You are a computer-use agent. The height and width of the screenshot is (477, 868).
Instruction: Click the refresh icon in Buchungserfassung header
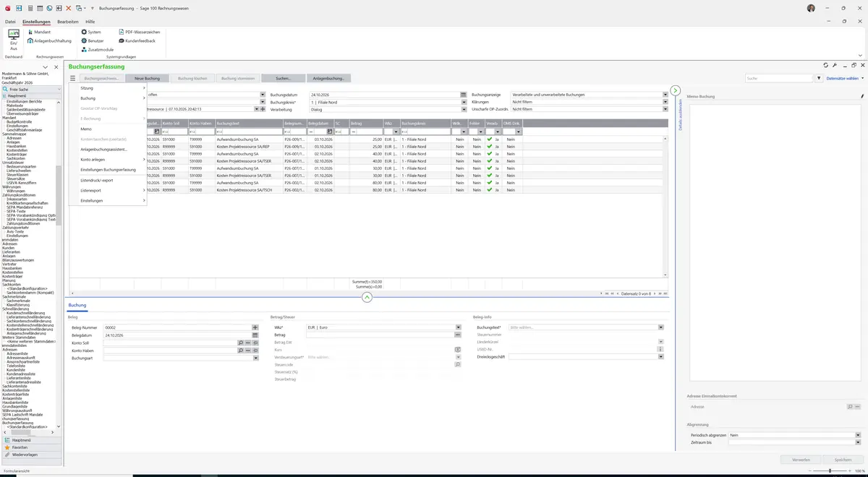click(826, 66)
